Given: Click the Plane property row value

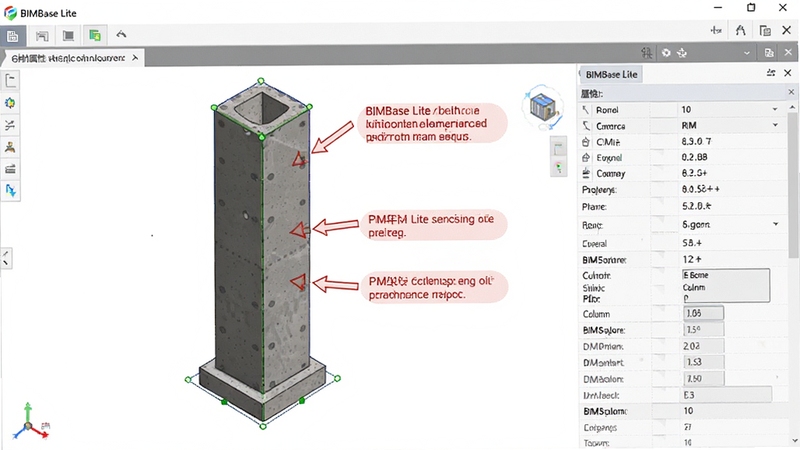Looking at the screenshot, I should point(696,206).
